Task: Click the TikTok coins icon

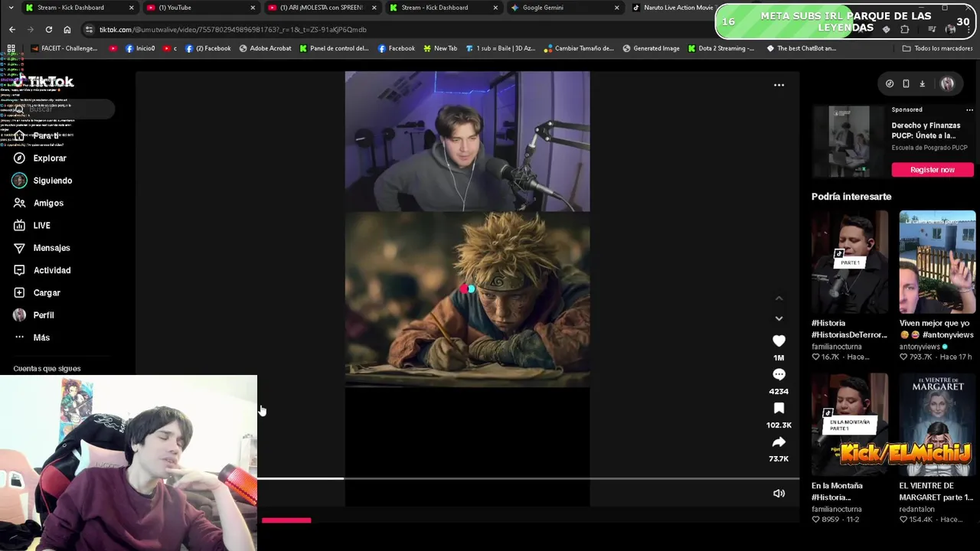Action: click(x=890, y=84)
